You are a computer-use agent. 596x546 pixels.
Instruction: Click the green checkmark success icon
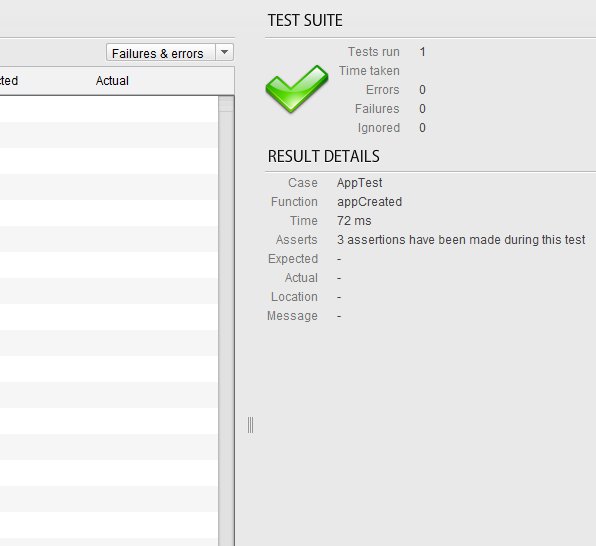(296, 89)
